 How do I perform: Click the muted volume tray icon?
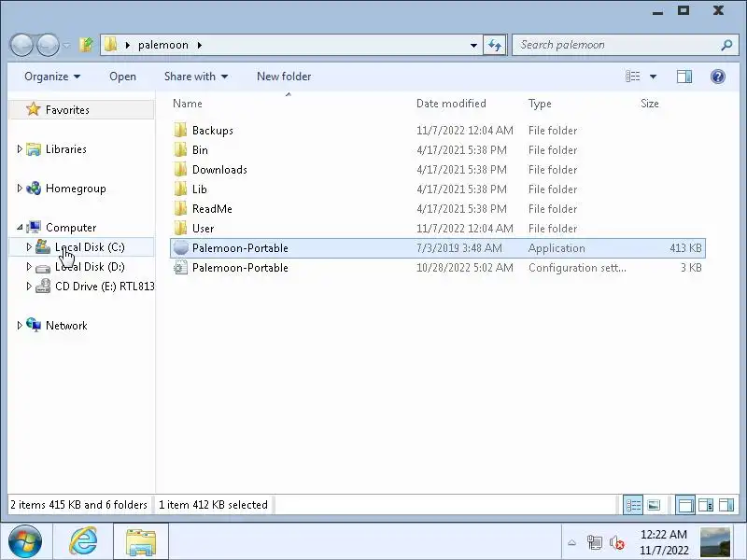(x=617, y=542)
